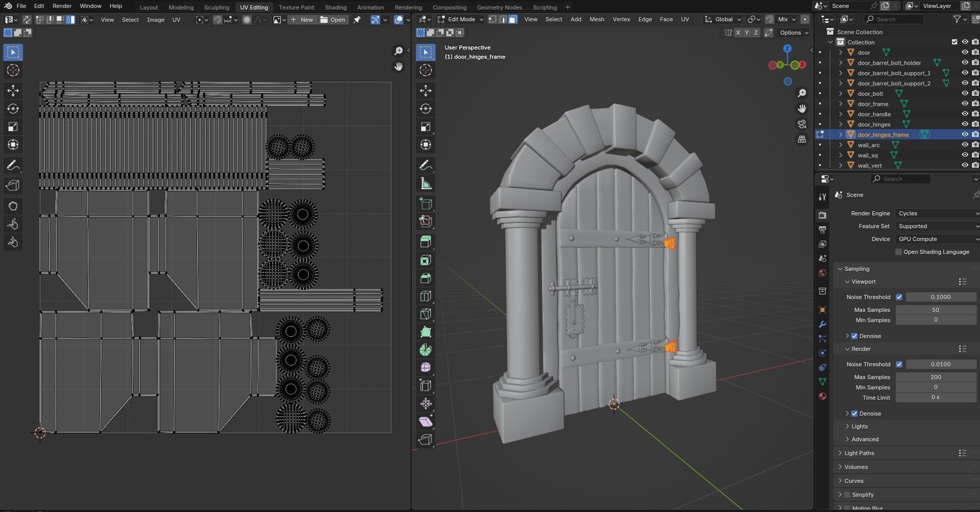The width and height of the screenshot is (980, 512).
Task: Activate the Measure tool in 3D viewport
Action: click(426, 184)
